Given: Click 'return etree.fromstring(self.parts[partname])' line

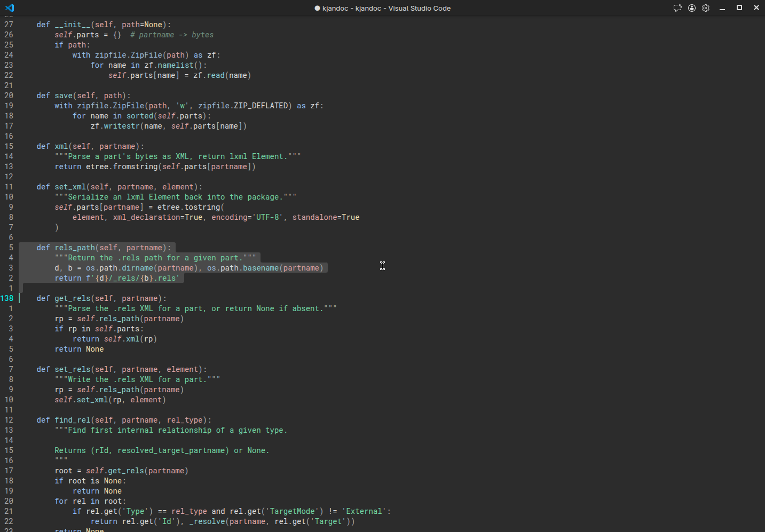Looking at the screenshot, I should 155,166.
